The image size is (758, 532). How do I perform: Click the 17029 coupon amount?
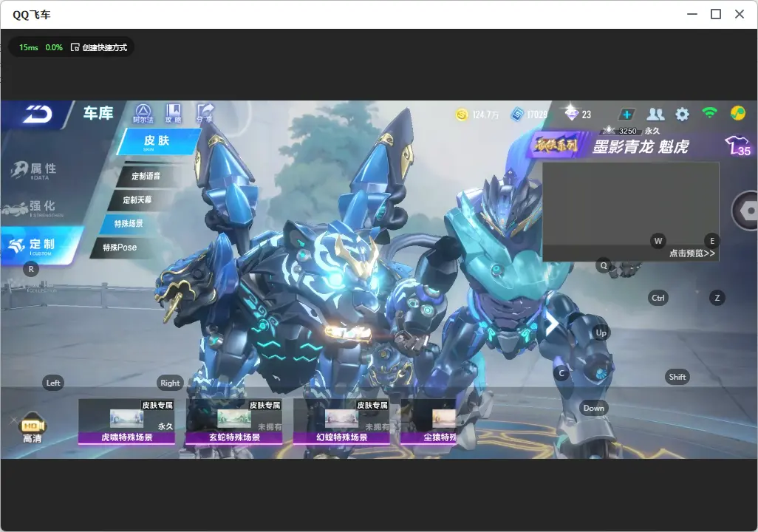[537, 115]
